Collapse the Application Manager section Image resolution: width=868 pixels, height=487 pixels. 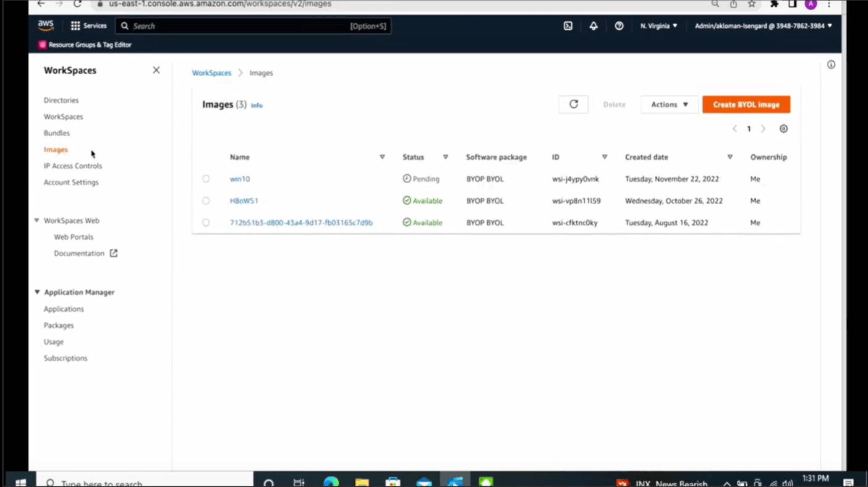coord(37,291)
